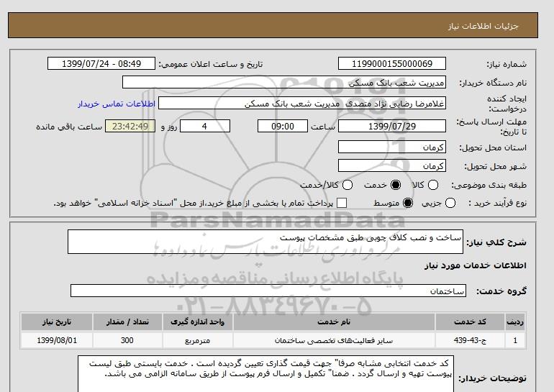Click the general need description field
This screenshot has width=554, height=392.
click(x=265, y=242)
